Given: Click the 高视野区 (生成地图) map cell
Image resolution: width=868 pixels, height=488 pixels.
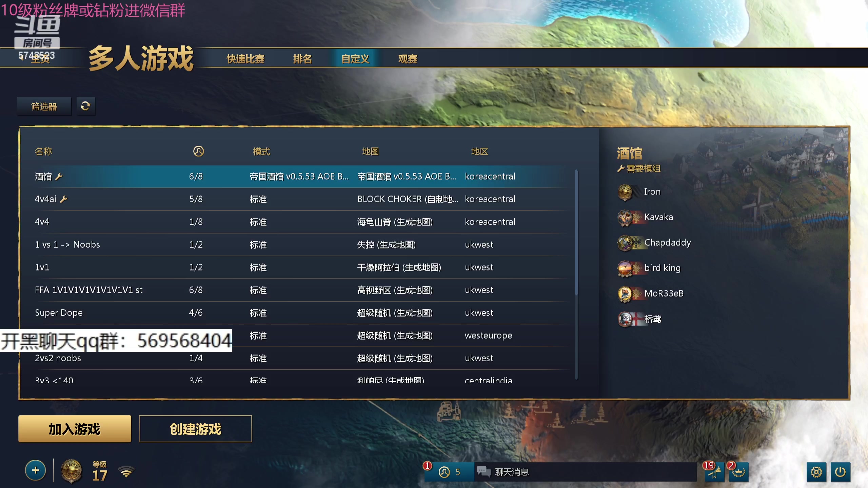Looking at the screenshot, I should coord(395,290).
